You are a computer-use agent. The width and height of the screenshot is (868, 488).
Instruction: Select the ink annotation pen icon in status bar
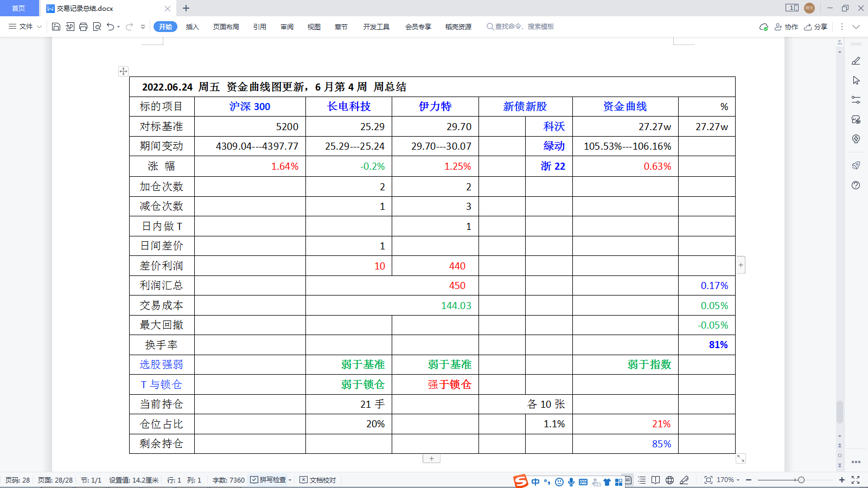click(x=685, y=480)
